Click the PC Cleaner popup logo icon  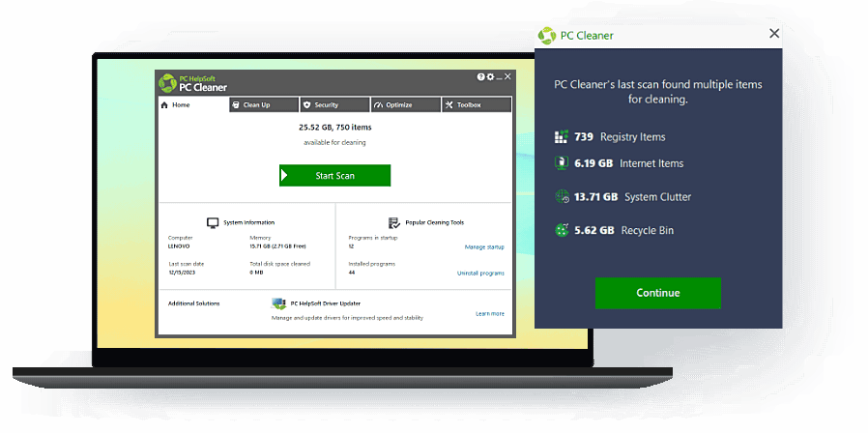click(x=547, y=36)
